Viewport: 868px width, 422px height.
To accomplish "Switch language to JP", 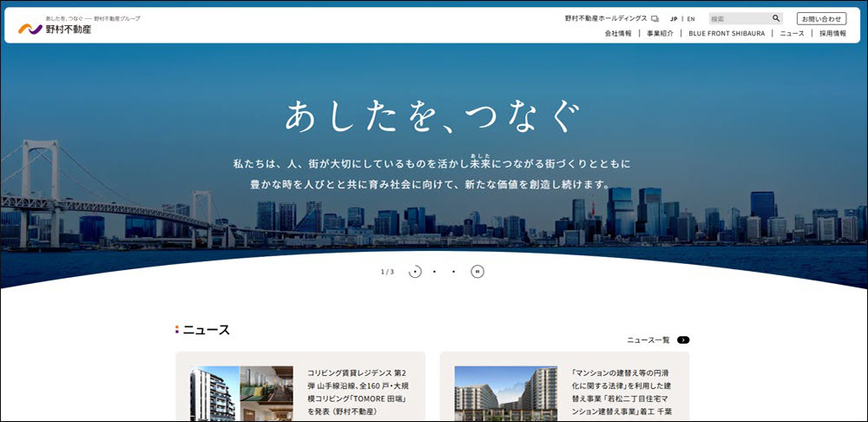I will click(674, 19).
